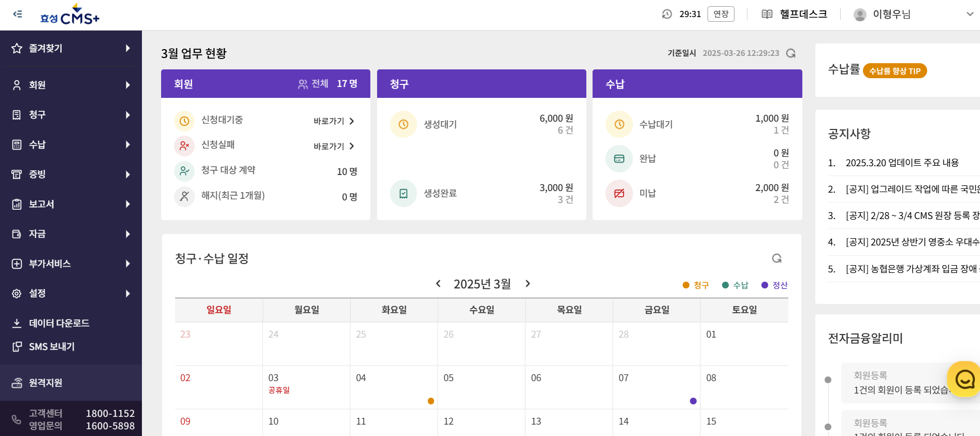Go to previous month in calendar
The height and width of the screenshot is (436, 980).
pyautogui.click(x=438, y=283)
